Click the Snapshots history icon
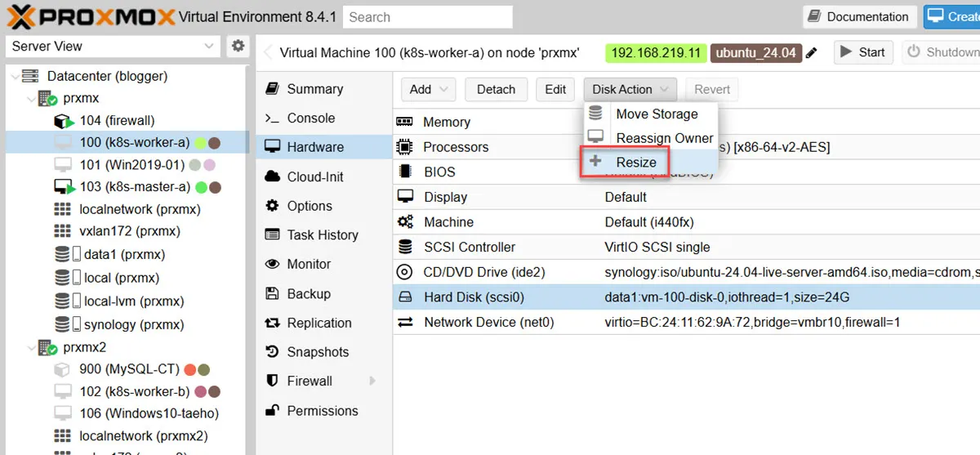Screen dimensions: 980x455 coord(273,352)
